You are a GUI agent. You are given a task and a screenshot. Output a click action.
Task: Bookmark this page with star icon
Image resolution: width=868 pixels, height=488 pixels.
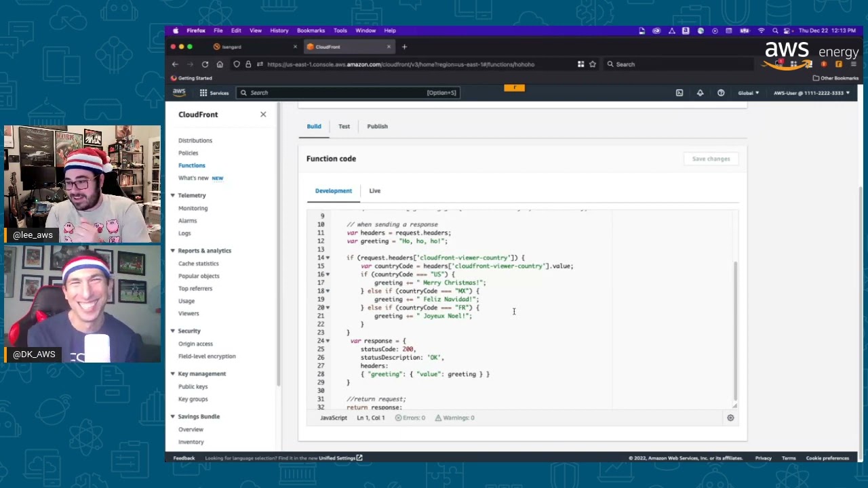pos(593,64)
